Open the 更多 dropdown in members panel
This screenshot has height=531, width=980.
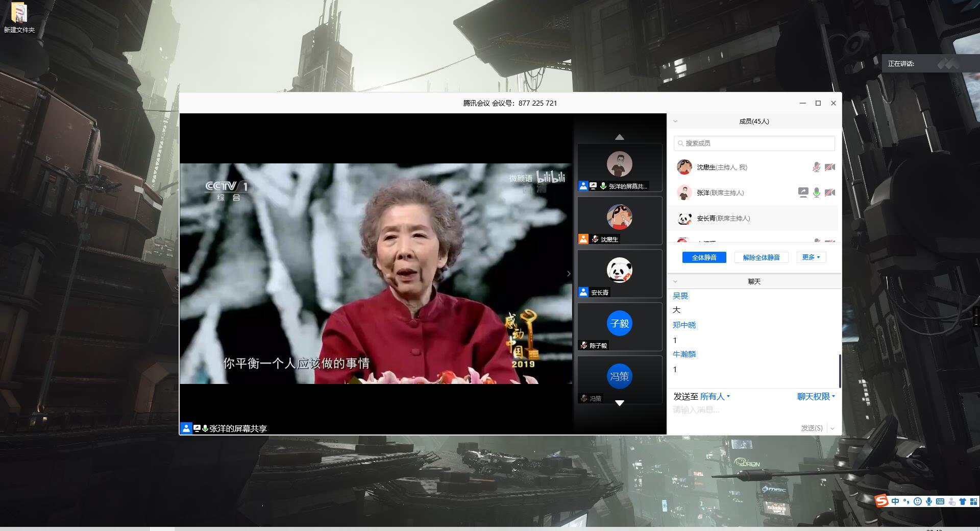(x=811, y=257)
